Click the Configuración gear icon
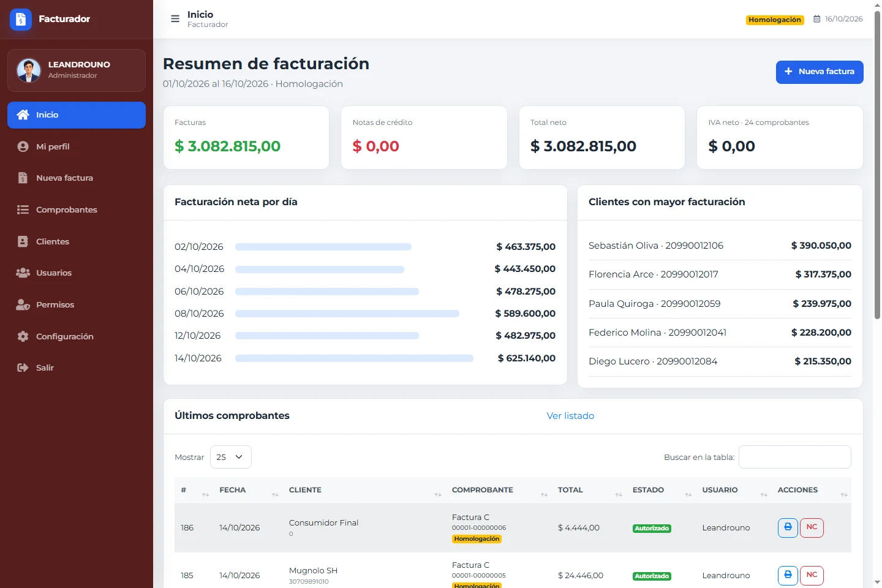 pos(23,336)
